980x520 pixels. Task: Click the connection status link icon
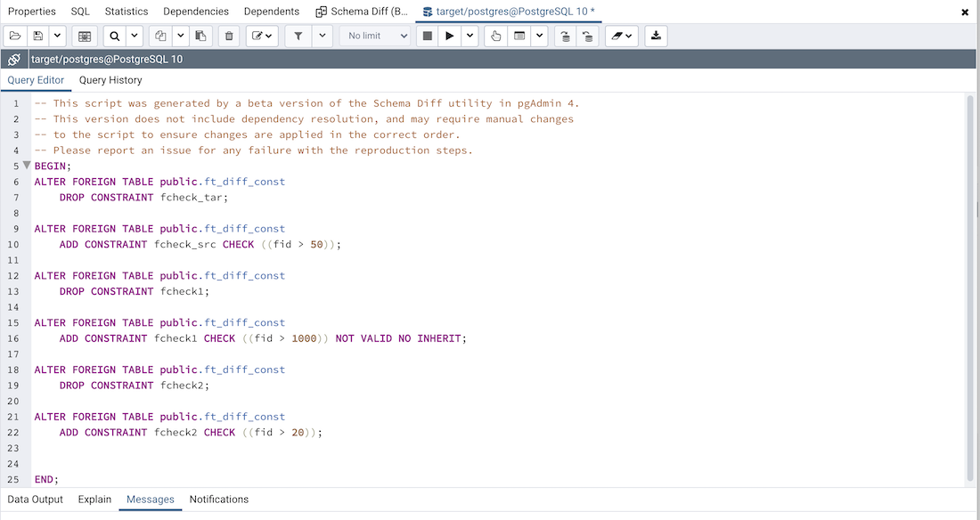[x=13, y=60]
